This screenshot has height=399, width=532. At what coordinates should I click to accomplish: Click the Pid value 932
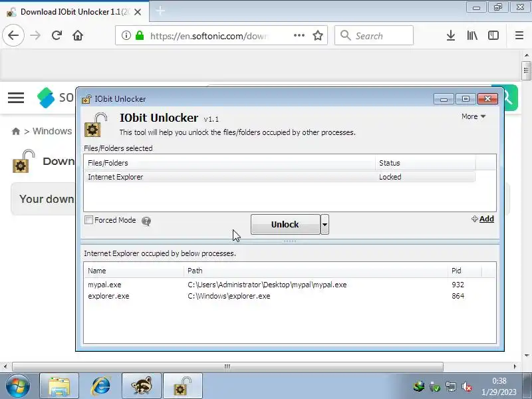458,285
